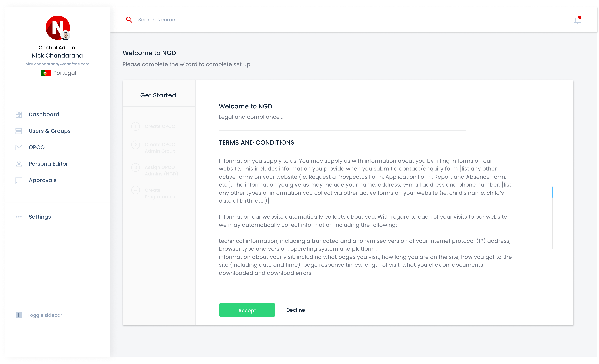The height and width of the screenshot is (364, 599).
Task: Click the OPCO envelope icon
Action: click(19, 147)
